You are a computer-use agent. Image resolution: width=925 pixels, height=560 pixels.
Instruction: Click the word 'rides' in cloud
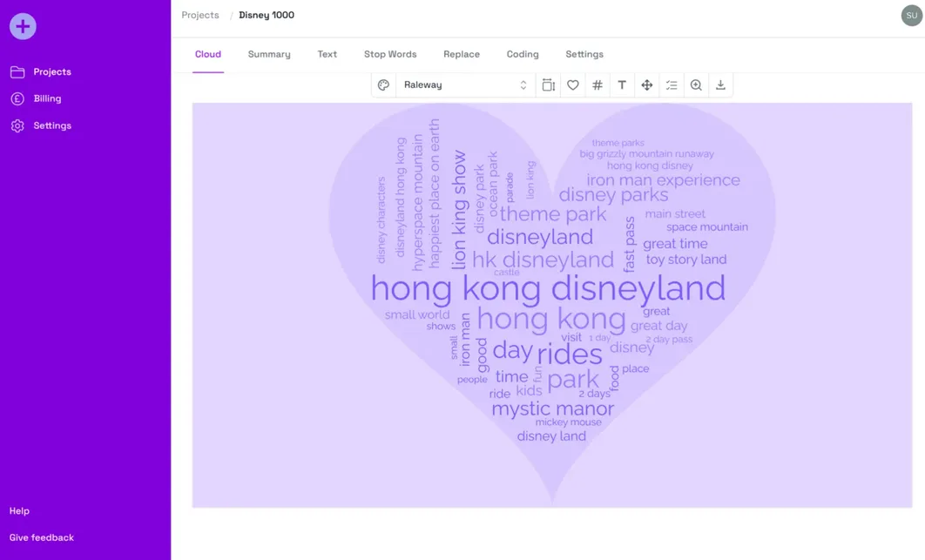pyautogui.click(x=570, y=354)
